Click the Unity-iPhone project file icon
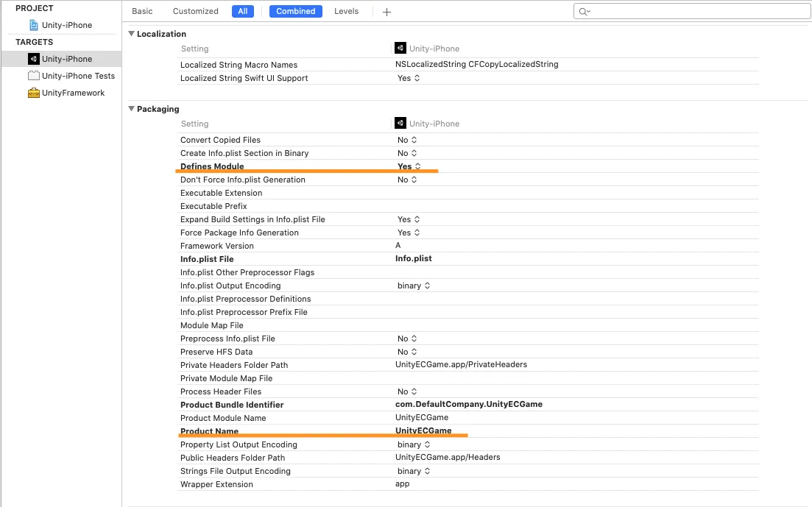Viewport: 812px width, 507px height. tap(34, 25)
